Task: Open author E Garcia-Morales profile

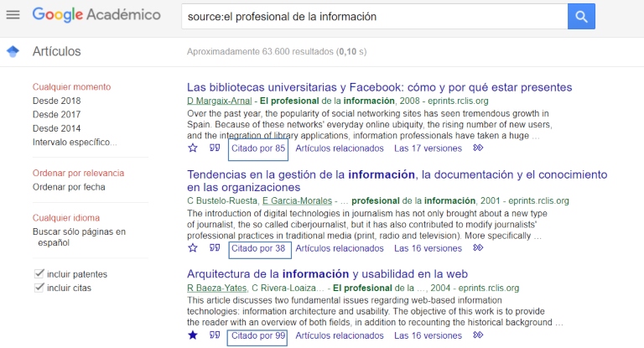Action: coord(297,200)
